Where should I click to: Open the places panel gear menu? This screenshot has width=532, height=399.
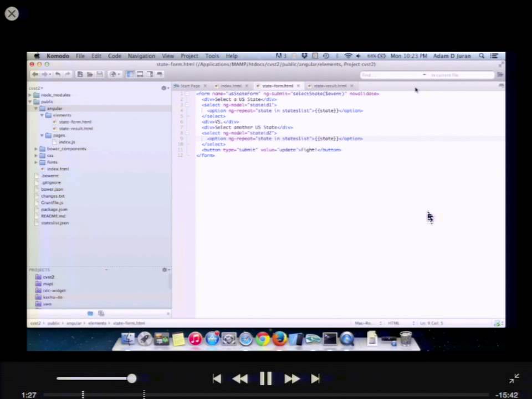[165, 88]
